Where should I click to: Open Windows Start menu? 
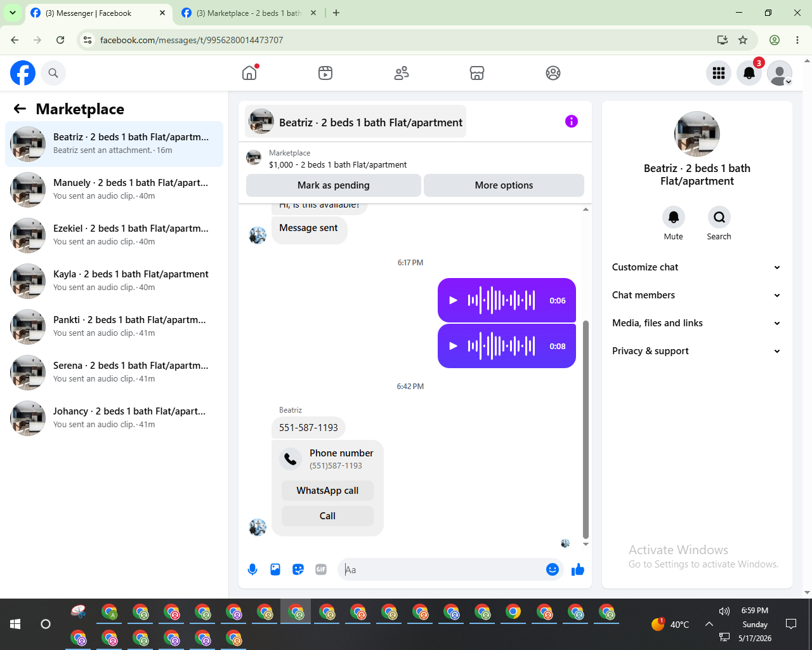click(x=15, y=624)
